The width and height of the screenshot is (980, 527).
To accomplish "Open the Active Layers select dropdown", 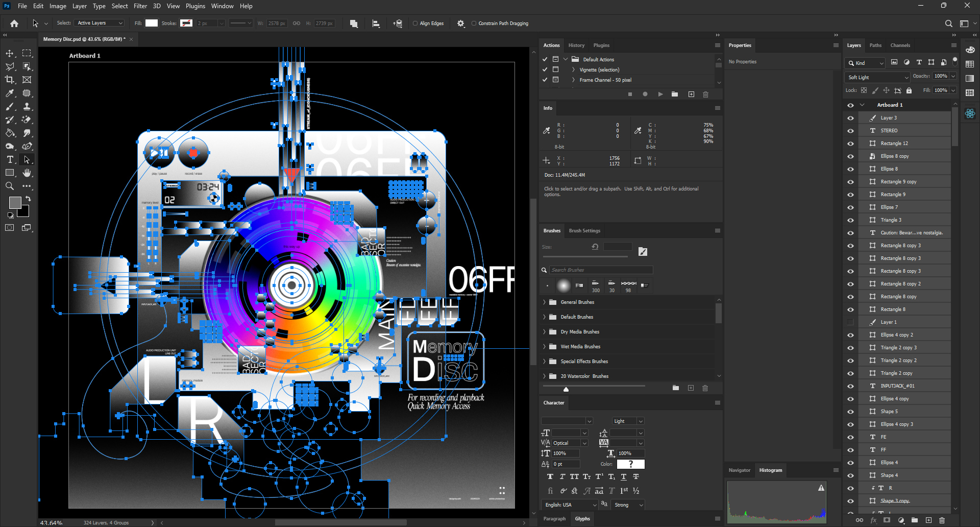I will pos(100,23).
